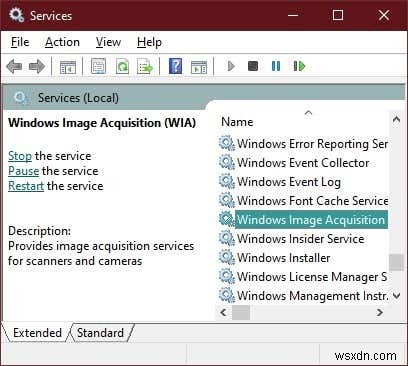The height and width of the screenshot is (366, 408).
Task: Click gear icon beside Windows Error Reporting
Action: point(227,143)
